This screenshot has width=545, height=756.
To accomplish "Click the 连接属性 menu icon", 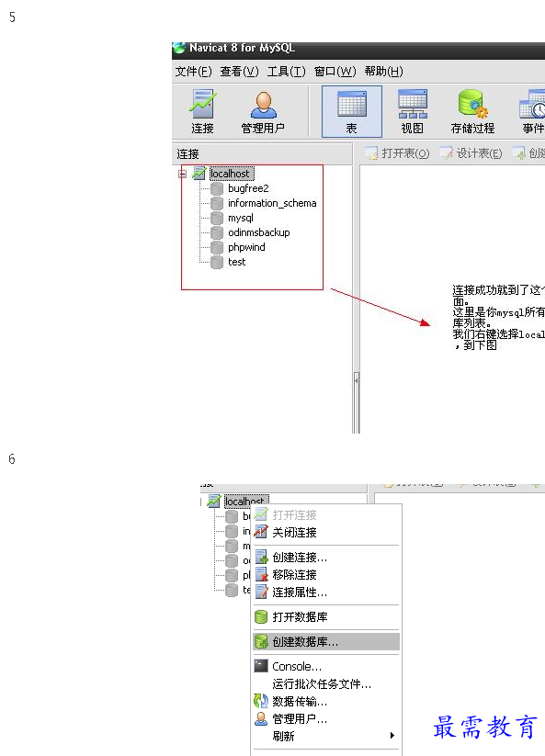I will coord(261,592).
